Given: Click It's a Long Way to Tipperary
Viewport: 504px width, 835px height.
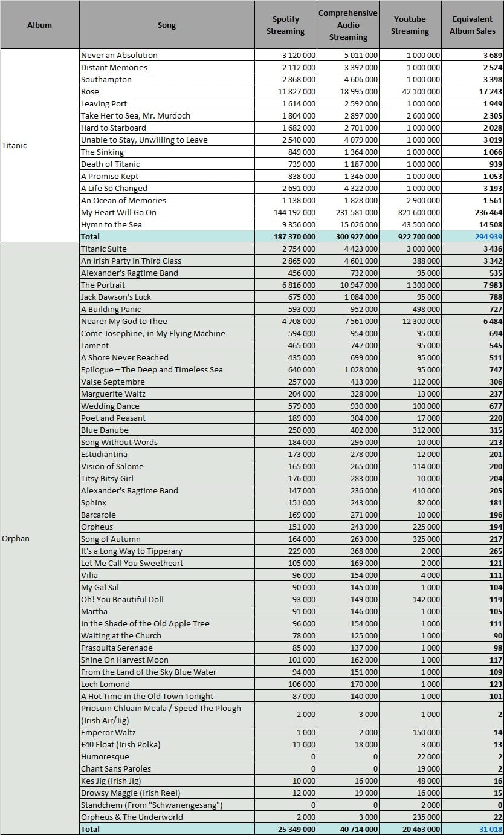Looking at the screenshot, I should [132, 551].
